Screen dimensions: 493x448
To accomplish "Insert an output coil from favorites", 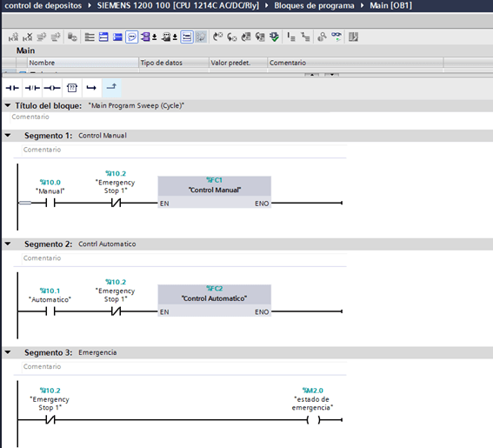I will point(52,88).
